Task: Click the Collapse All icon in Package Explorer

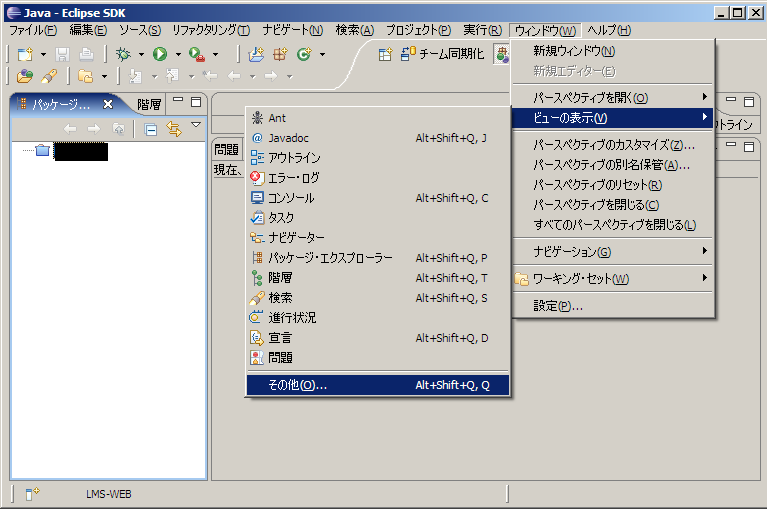Action: point(151,129)
